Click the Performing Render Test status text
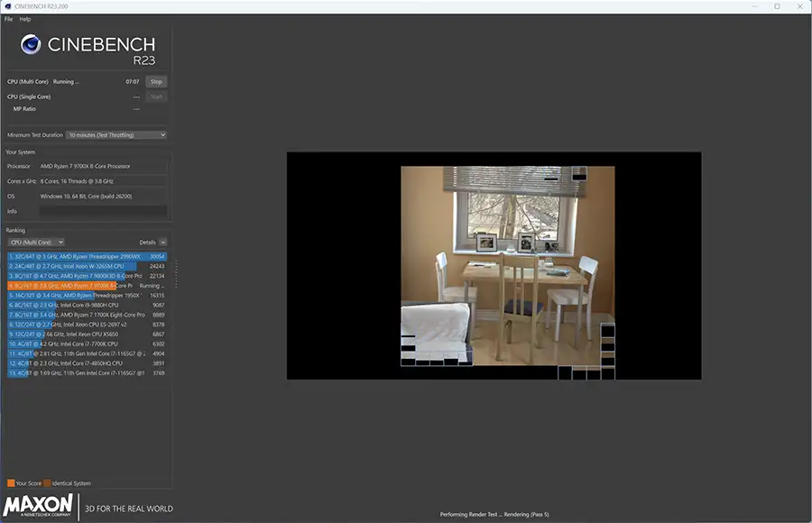Screen dimensions: 812x523 click(x=494, y=514)
